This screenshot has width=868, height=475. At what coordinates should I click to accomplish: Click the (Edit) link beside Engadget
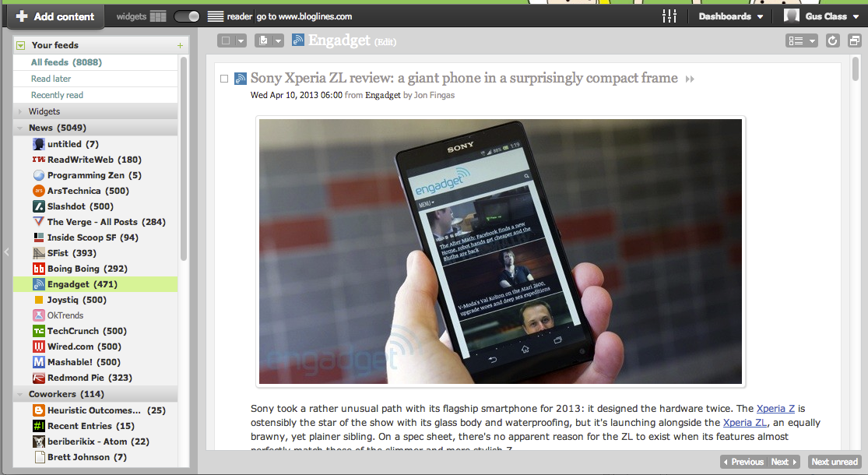(385, 42)
